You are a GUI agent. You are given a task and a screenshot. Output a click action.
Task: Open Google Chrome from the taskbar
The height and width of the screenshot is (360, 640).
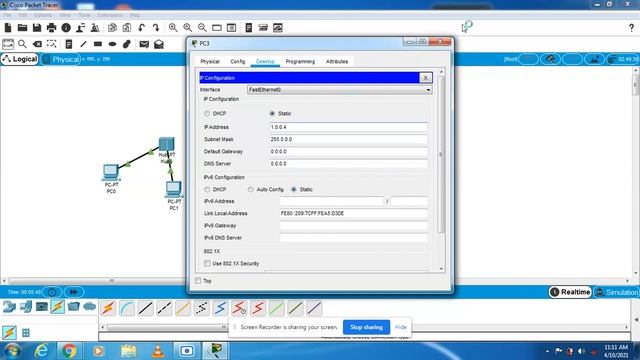coord(69,351)
